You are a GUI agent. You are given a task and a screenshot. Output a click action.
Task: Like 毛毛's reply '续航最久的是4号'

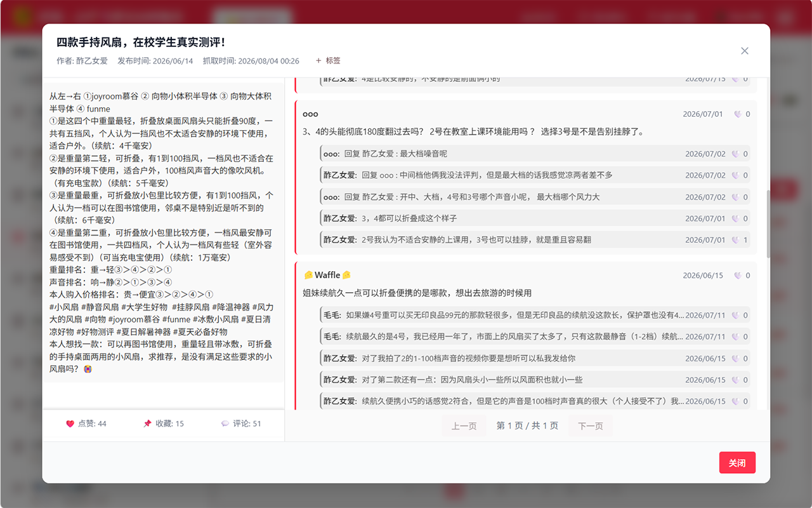735,337
